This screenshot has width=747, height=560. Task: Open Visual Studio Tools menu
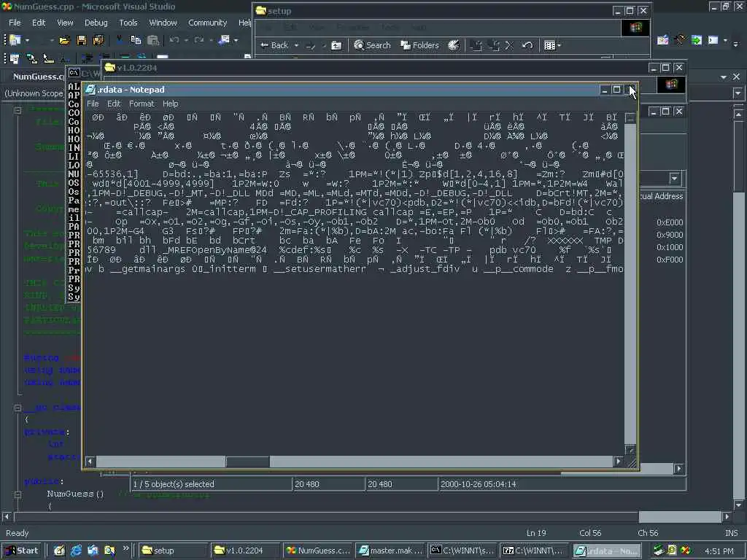(128, 23)
